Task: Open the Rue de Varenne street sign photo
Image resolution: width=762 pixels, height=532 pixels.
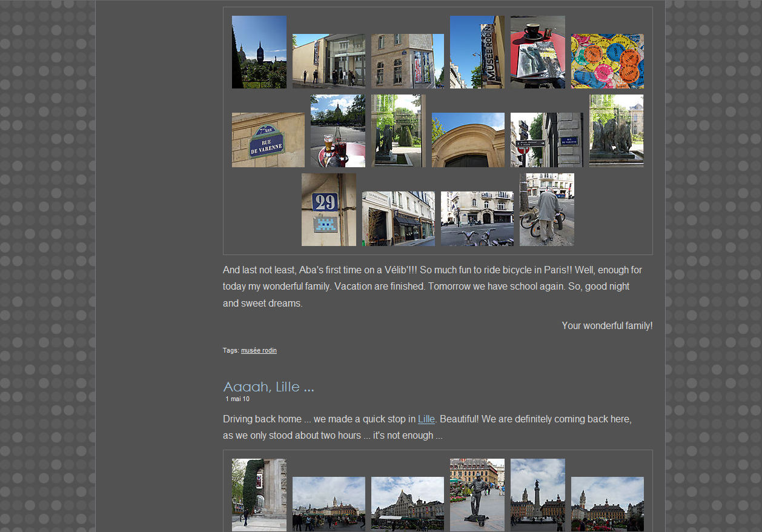Action: tap(268, 140)
